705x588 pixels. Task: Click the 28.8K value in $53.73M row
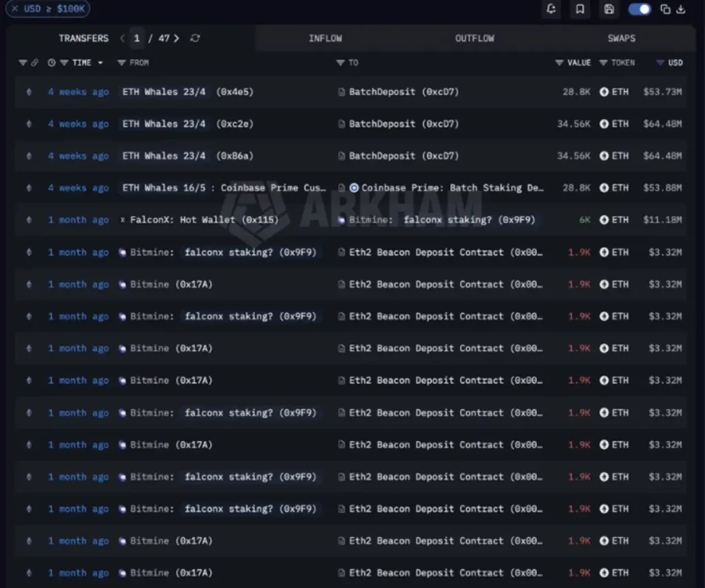(576, 92)
